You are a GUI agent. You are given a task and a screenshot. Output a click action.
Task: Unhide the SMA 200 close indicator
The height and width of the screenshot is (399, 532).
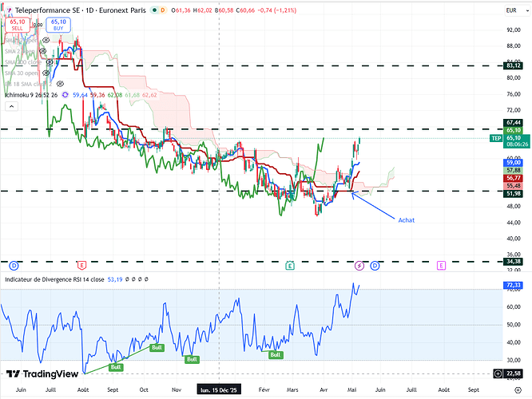[50, 62]
